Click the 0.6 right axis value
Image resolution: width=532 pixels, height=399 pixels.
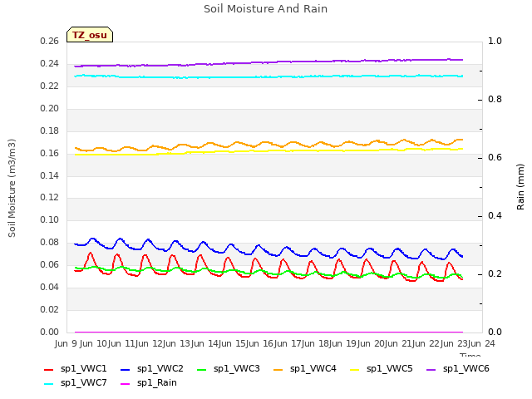click(x=495, y=158)
